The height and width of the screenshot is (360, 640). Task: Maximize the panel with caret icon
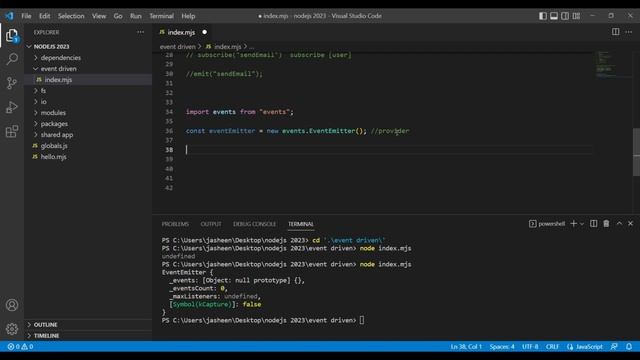pos(619,224)
